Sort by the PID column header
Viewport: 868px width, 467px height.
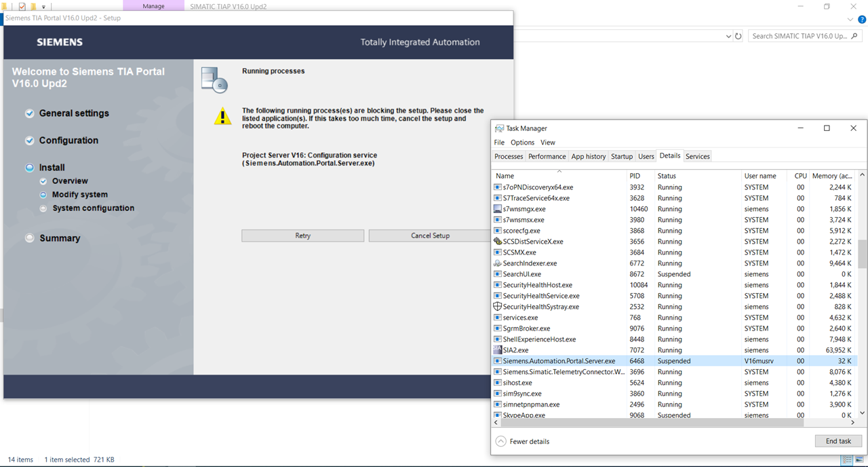pos(639,175)
